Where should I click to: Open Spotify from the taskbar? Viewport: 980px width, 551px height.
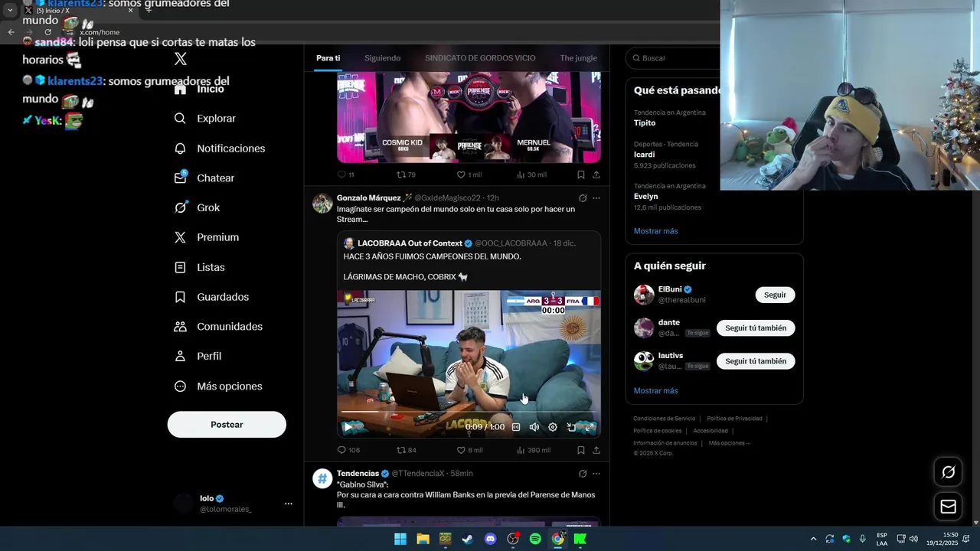pos(535,539)
